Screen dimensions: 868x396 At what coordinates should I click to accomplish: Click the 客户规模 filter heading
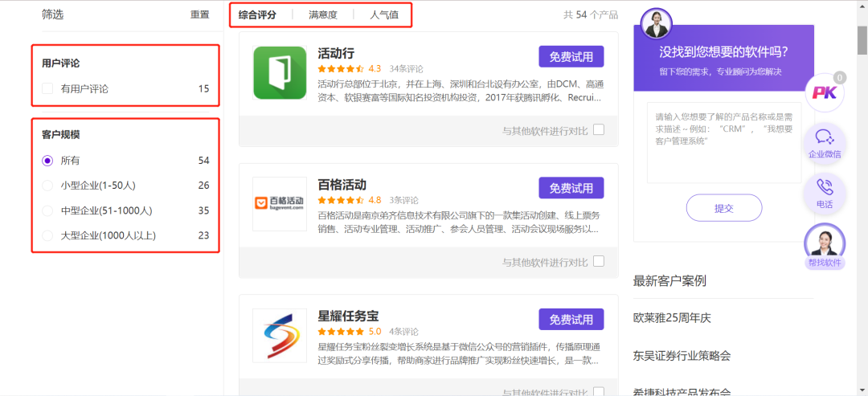(61, 135)
